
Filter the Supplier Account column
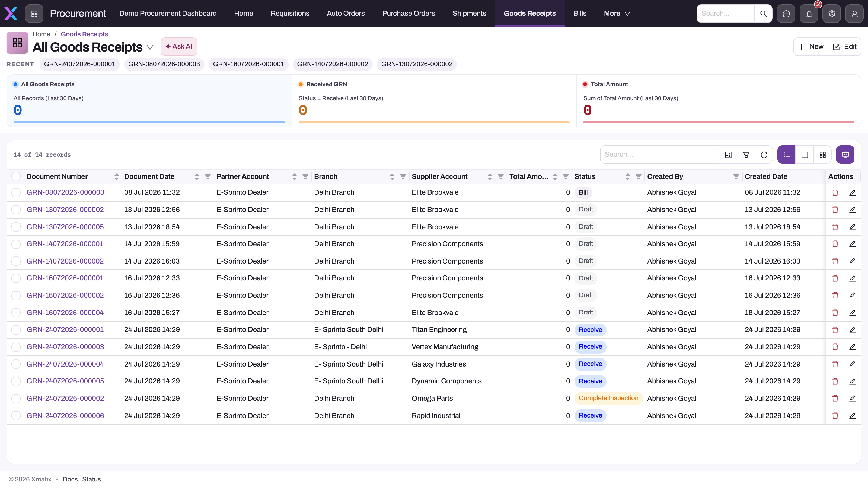(x=501, y=176)
